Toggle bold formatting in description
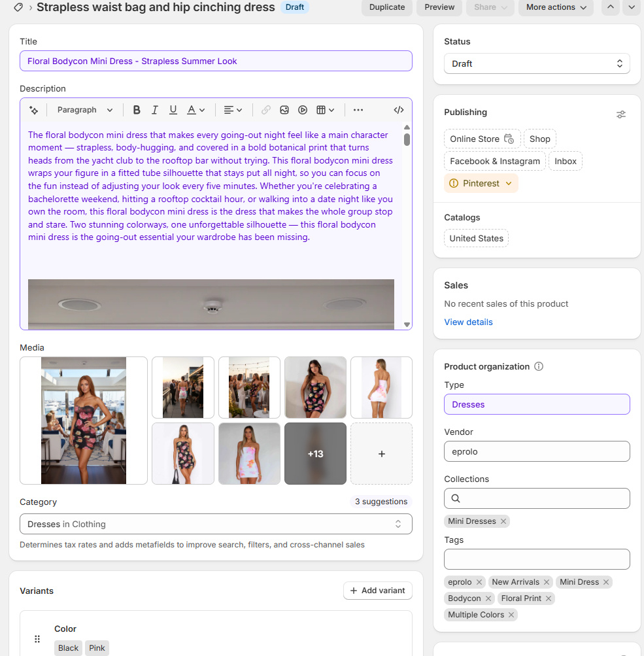The width and height of the screenshot is (644, 656). pyautogui.click(x=137, y=110)
